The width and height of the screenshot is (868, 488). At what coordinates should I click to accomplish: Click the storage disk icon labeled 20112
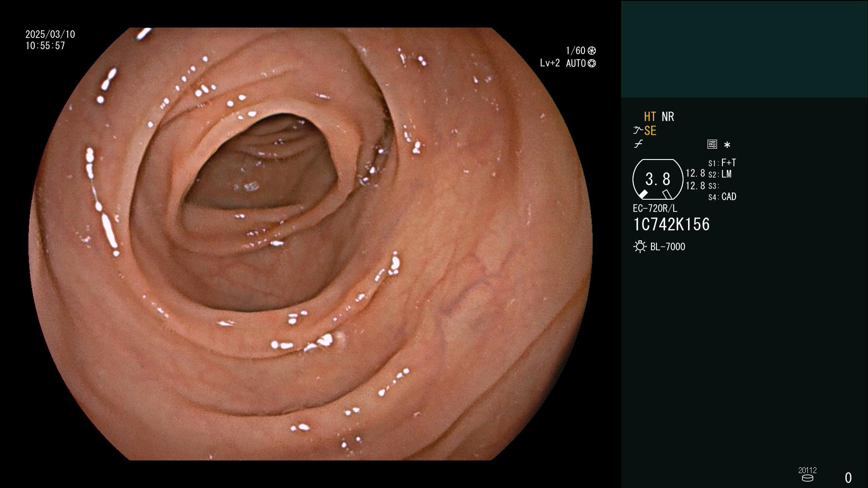point(807,478)
